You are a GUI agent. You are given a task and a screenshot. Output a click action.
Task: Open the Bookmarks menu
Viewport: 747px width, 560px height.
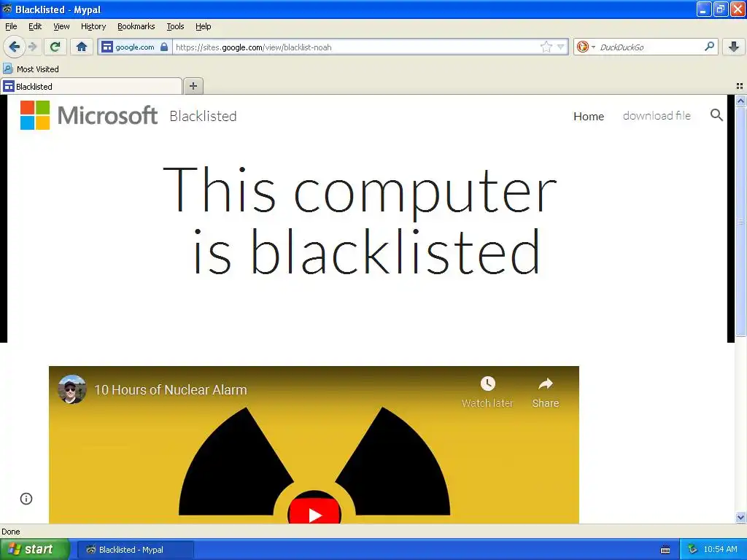[x=136, y=26]
